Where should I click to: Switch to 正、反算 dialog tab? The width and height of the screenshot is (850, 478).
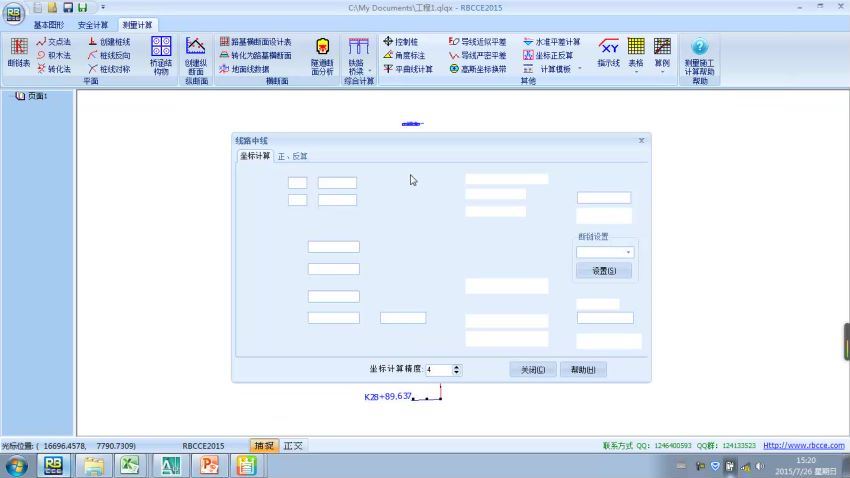click(292, 156)
